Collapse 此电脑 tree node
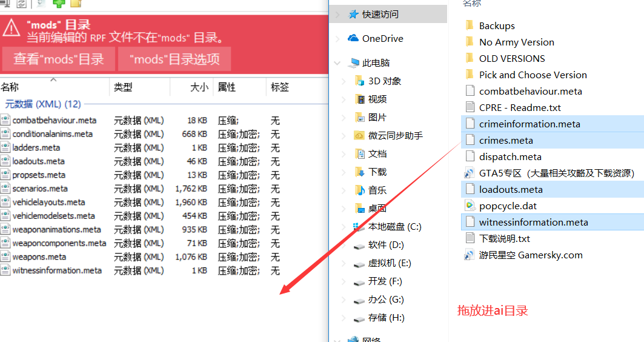This screenshot has height=342, width=644. pos(337,63)
